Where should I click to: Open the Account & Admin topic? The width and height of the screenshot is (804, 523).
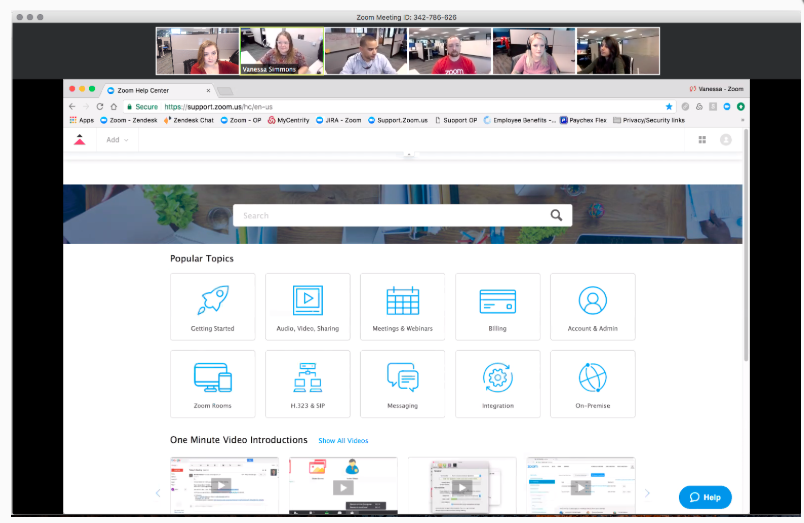click(x=592, y=306)
